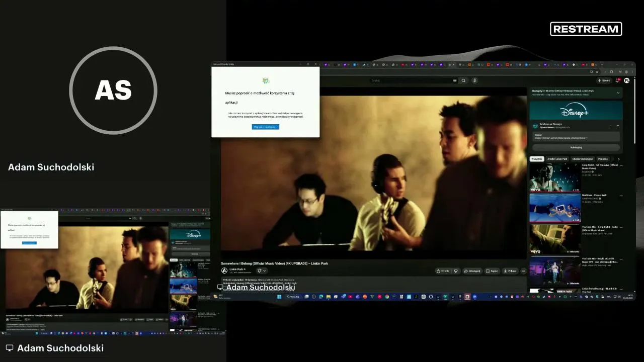
Task: Select the Chester Bennington filter chip
Action: click(583, 159)
